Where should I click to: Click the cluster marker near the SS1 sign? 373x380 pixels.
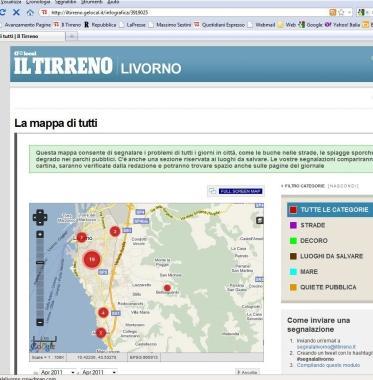click(x=115, y=231)
